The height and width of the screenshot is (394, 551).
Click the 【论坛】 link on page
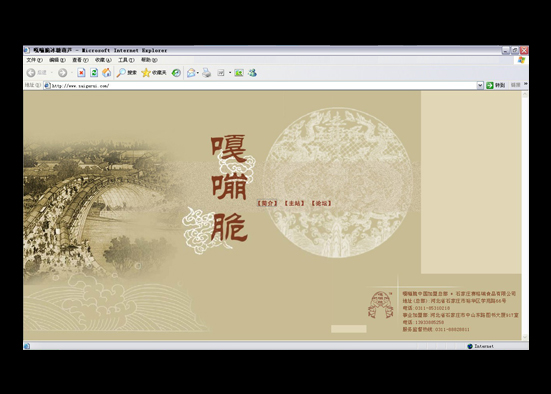321,203
